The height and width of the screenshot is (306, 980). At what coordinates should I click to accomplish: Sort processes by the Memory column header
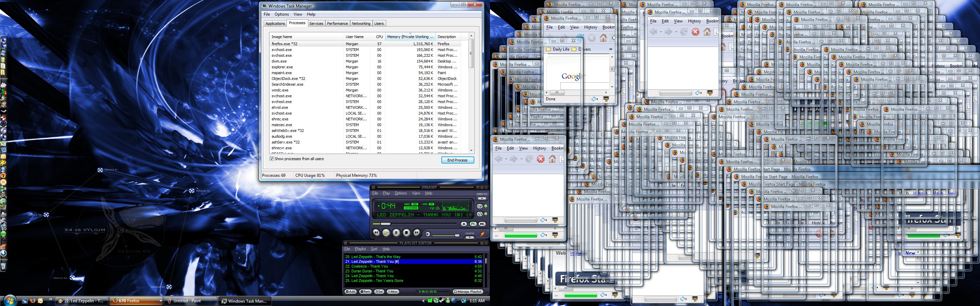pos(410,36)
